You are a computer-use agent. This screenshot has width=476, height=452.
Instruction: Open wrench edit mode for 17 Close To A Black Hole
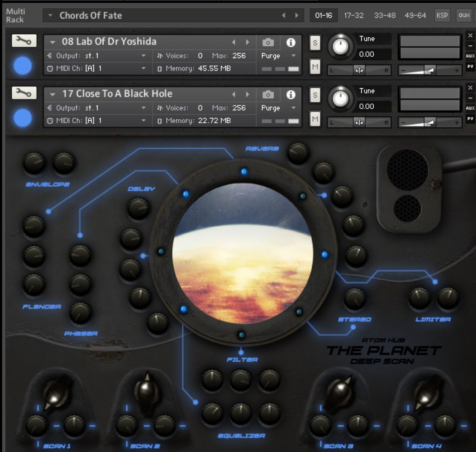point(24,93)
